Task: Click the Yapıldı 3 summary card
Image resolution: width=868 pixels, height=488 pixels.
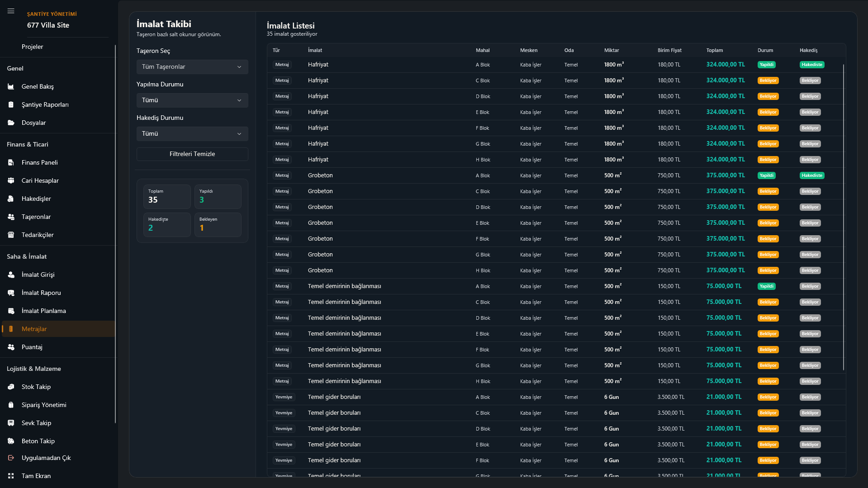Action: 218,197
